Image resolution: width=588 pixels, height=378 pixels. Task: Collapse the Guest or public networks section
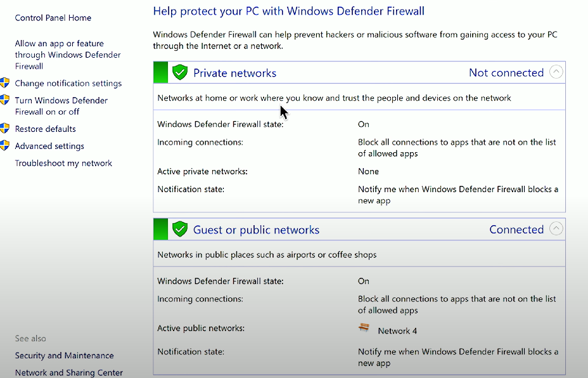tap(556, 228)
